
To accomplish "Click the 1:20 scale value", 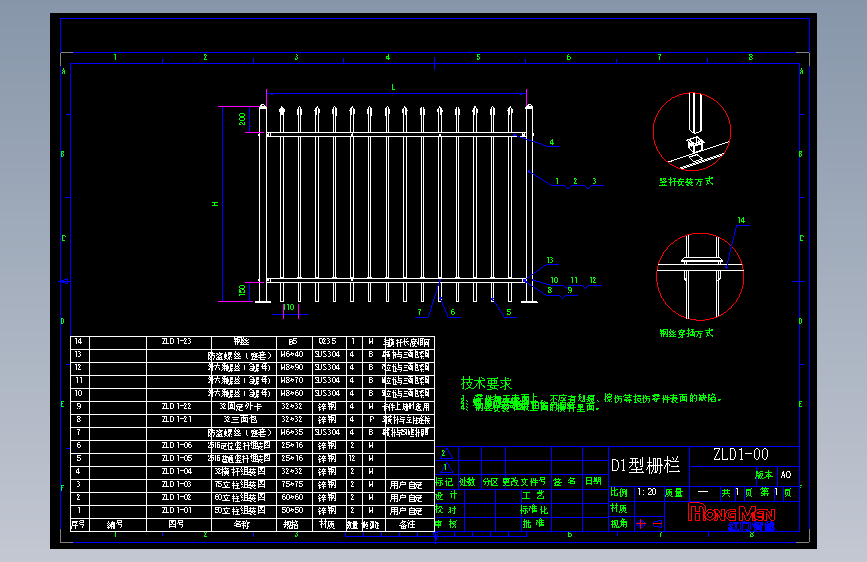I will 646,492.
